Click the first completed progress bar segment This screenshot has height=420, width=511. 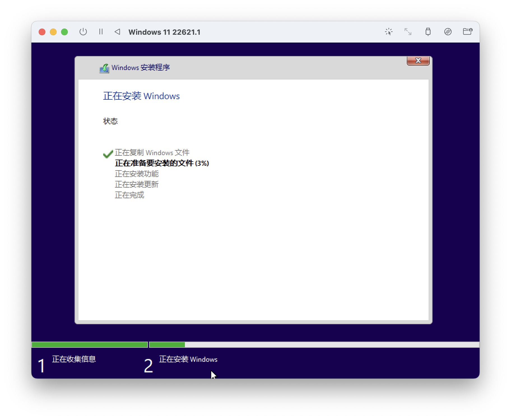[x=90, y=345]
